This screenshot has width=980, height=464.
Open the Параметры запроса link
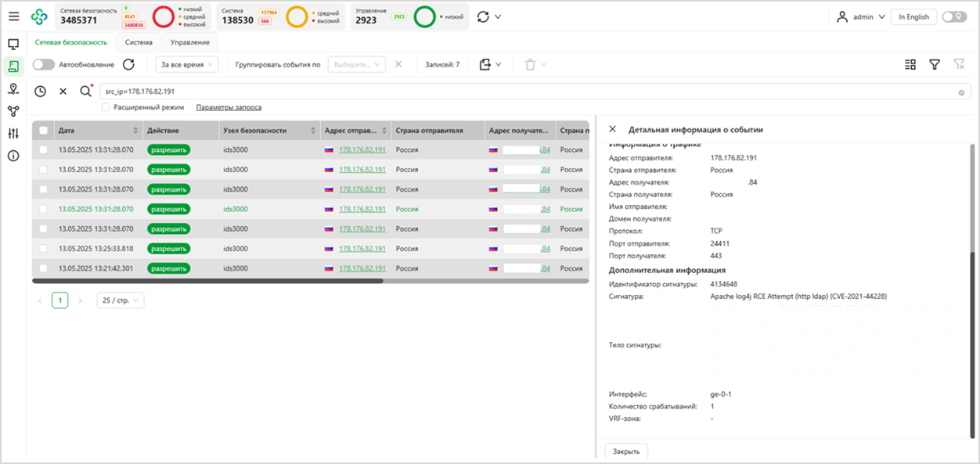[x=229, y=107]
